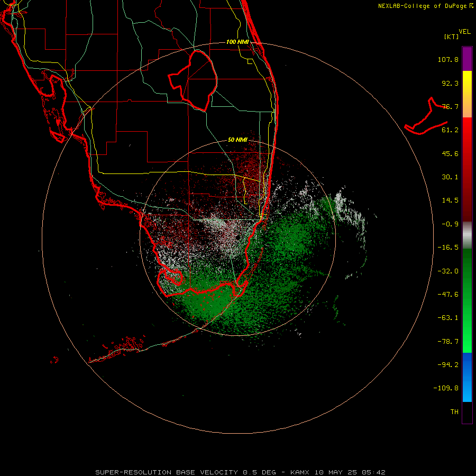The width and height of the screenshot is (476, 476).
Task: Click the 45.6 velocity legend value
Action: 450,153
